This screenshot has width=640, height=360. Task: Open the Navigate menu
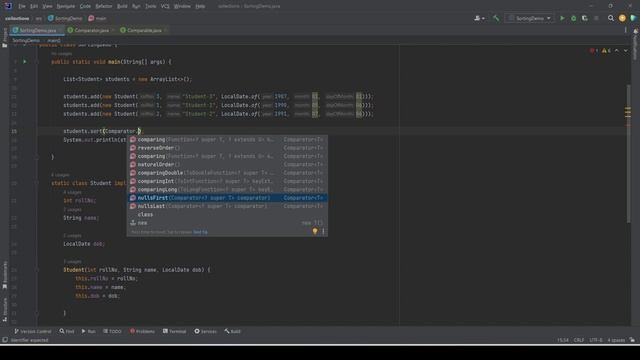pyautogui.click(x=66, y=6)
